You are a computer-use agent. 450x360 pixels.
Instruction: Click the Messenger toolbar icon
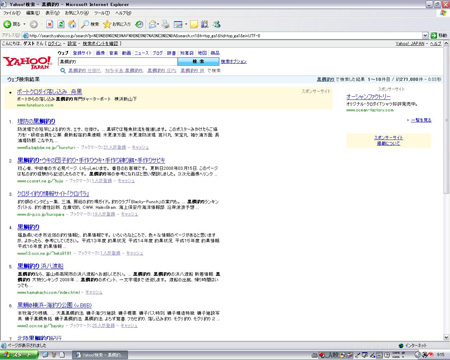(217, 24)
